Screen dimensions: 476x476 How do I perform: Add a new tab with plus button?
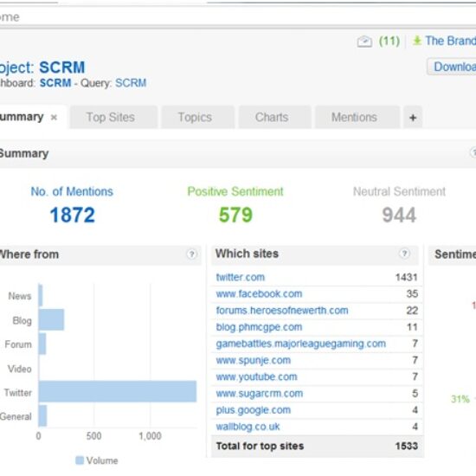[413, 118]
